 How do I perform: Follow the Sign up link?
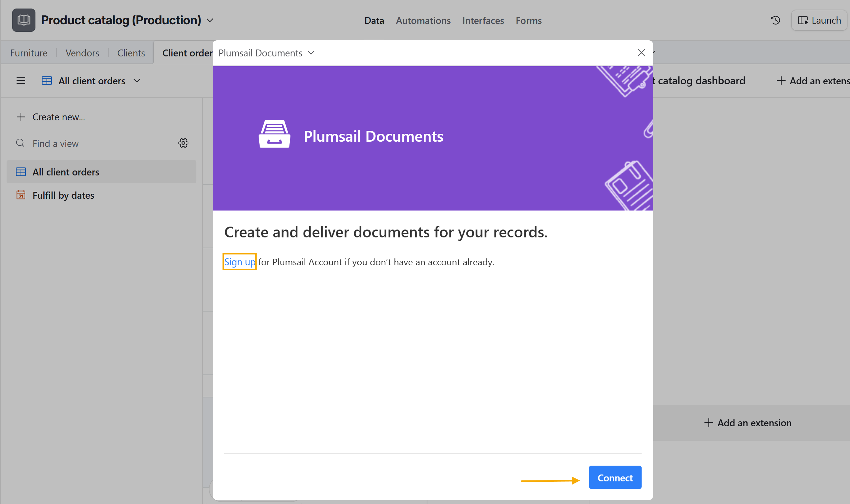coord(239,262)
